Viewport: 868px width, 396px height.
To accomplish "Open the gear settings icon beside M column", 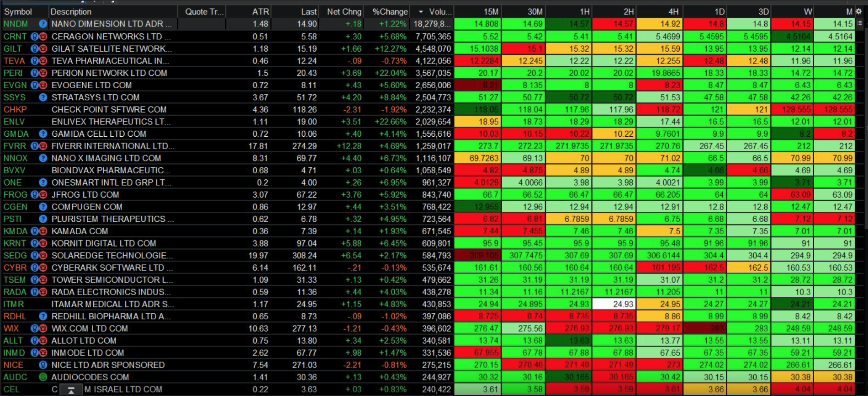I will tap(859, 12).
